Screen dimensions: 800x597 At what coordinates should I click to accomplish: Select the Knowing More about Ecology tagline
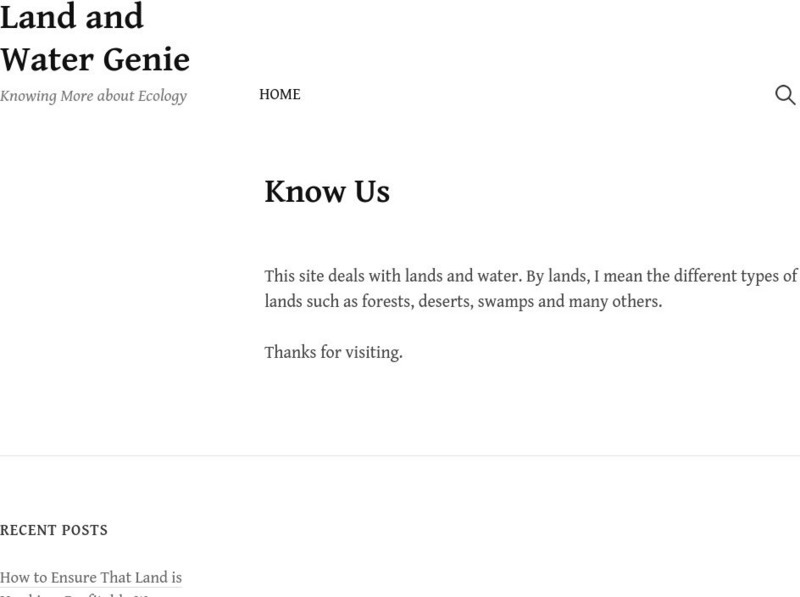pyautogui.click(x=94, y=96)
